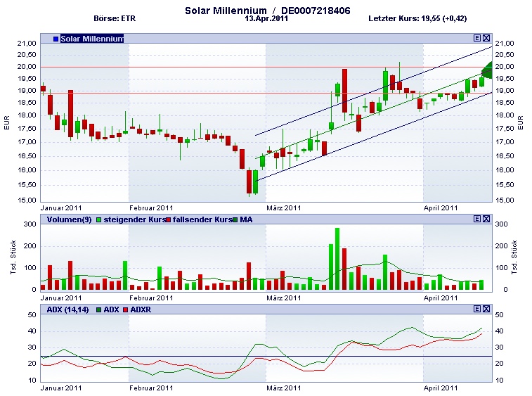
Task: Close the Solar Millennium price panel with X
Action: point(486,38)
